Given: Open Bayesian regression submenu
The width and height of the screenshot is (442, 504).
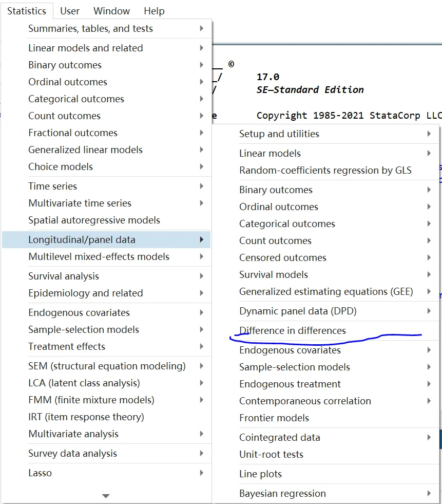Looking at the screenshot, I should [x=325, y=493].
